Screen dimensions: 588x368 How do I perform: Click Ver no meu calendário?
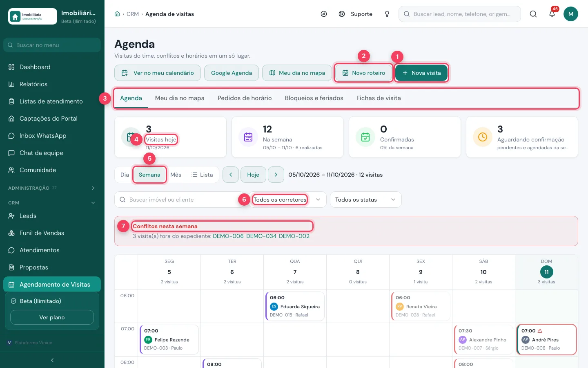[158, 73]
